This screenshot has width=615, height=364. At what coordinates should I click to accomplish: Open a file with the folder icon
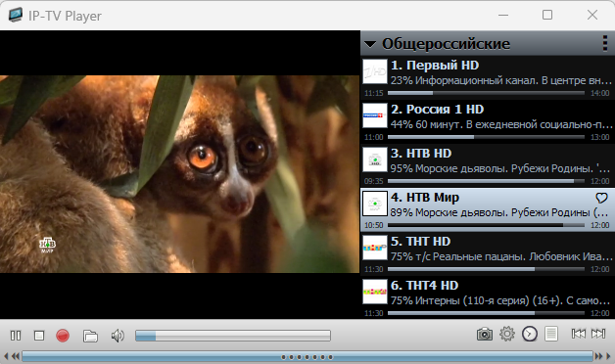[x=90, y=336]
